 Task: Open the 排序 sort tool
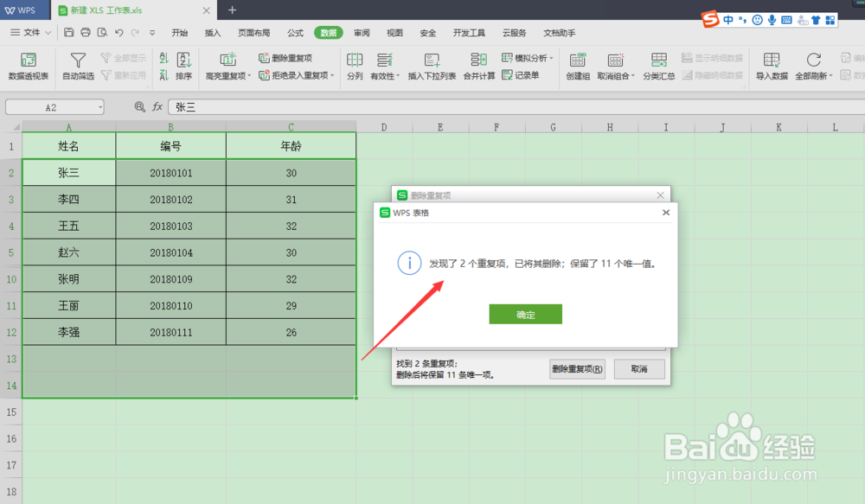[x=183, y=67]
